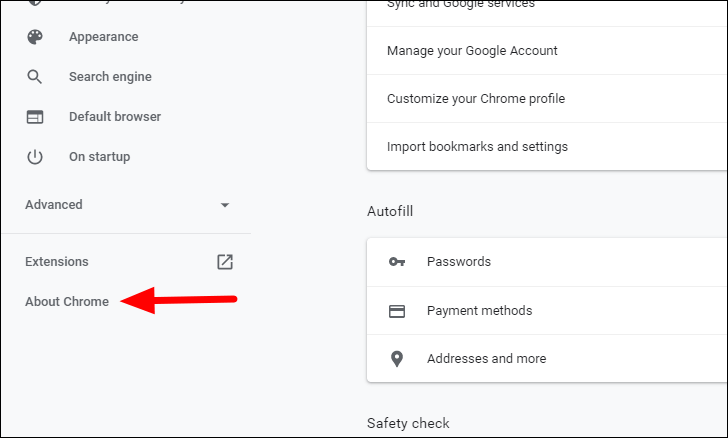Click the Appearance palette icon
728x438 pixels.
35,37
